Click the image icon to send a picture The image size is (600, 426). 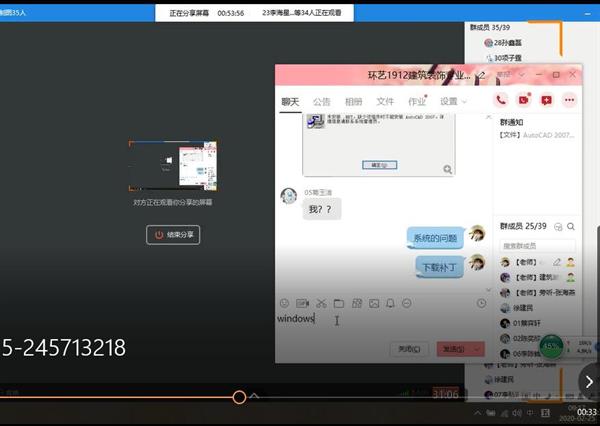point(374,303)
